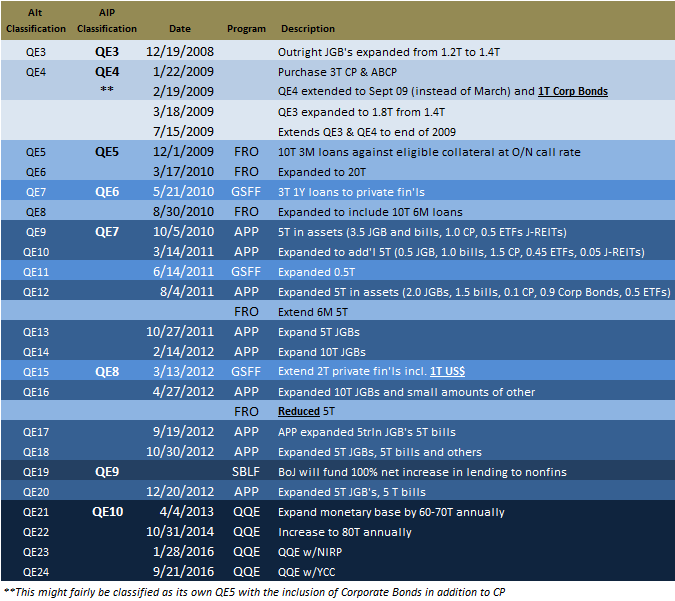Select the bold AIP cell "QE7"
This screenshot has width=675, height=601.
107,232
